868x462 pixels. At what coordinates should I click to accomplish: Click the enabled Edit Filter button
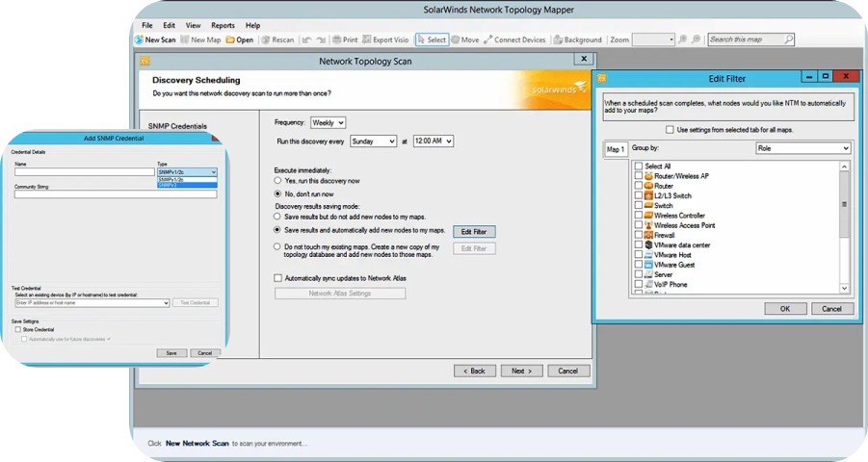(x=474, y=232)
